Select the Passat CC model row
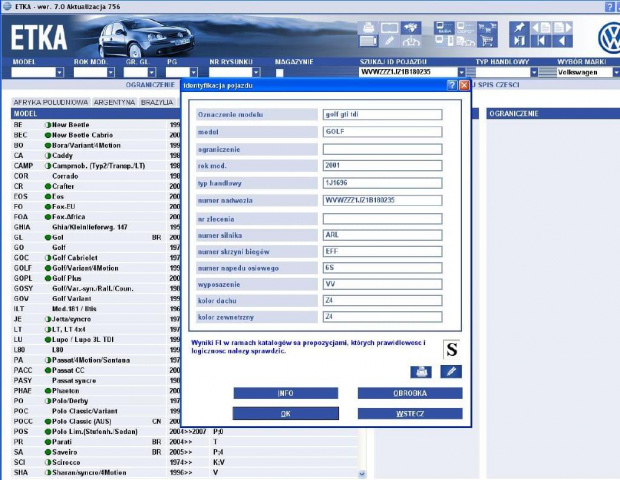The image size is (620, 480). 95,370
